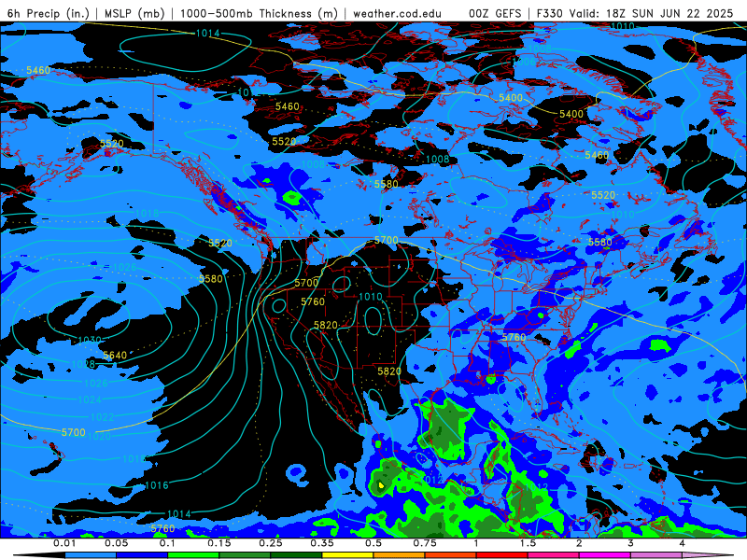Click the F330 Valid: 18Z SUN JUN 22 2025 text

click(635, 13)
